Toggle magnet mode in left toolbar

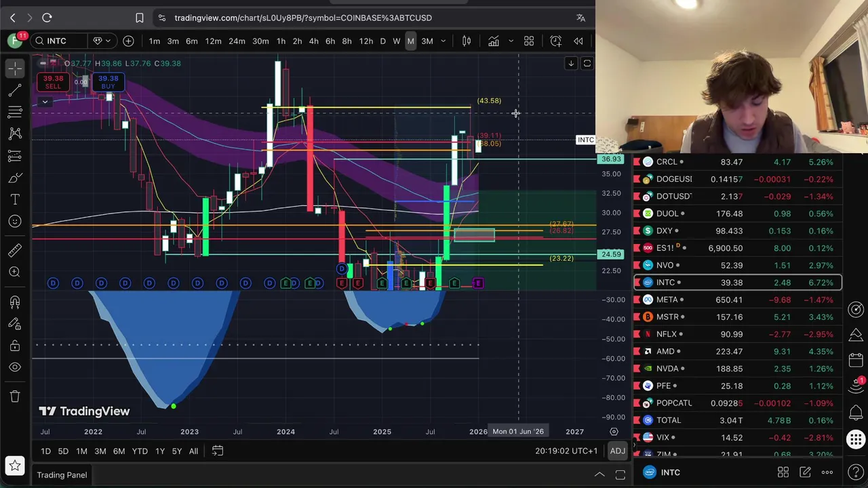pyautogui.click(x=15, y=302)
